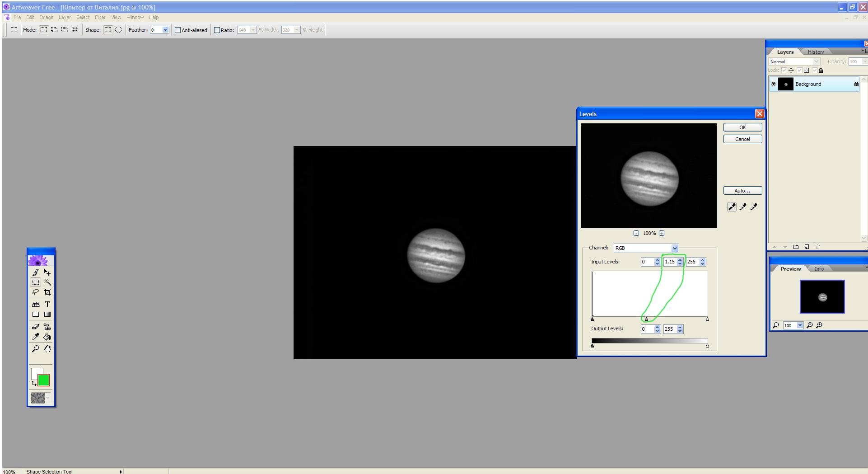
Task: Expand the Feather value dropdown
Action: pyautogui.click(x=165, y=30)
